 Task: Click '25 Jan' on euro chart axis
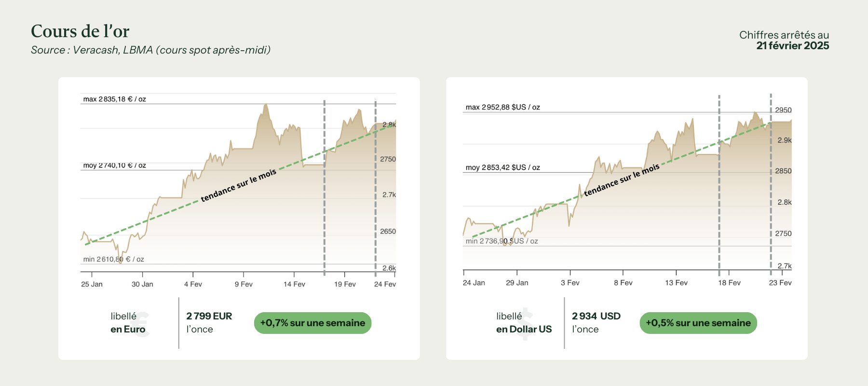(92, 284)
